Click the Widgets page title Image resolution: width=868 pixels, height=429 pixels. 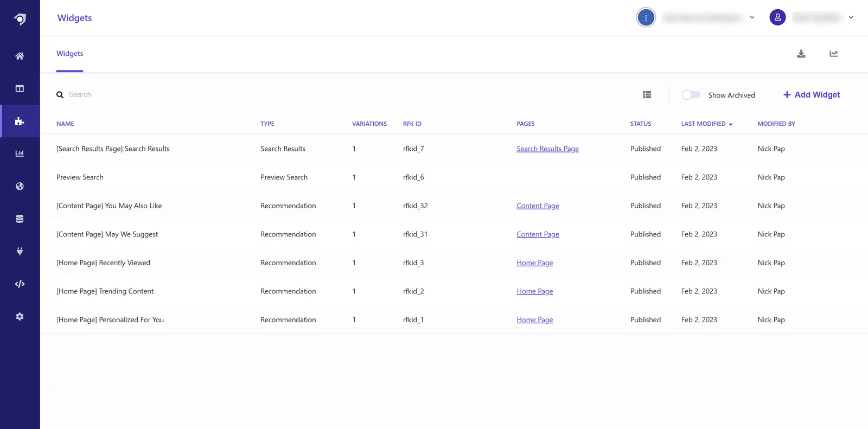(x=74, y=18)
